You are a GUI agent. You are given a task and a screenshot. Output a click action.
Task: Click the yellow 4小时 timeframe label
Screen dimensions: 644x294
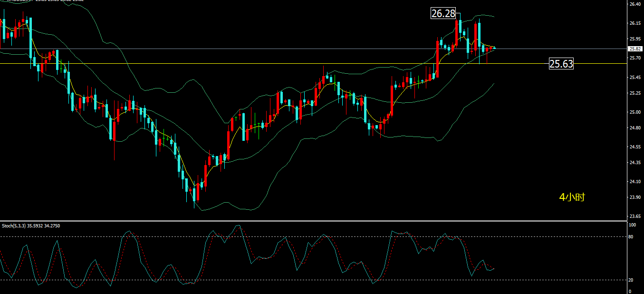(572, 197)
